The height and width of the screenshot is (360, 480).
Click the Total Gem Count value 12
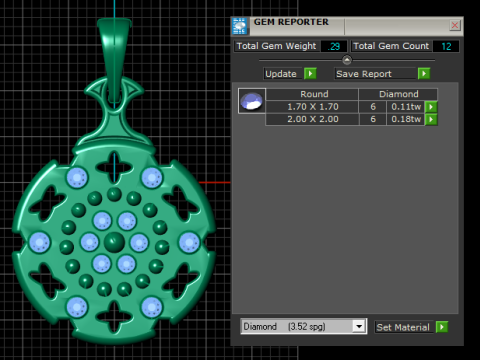tap(446, 46)
